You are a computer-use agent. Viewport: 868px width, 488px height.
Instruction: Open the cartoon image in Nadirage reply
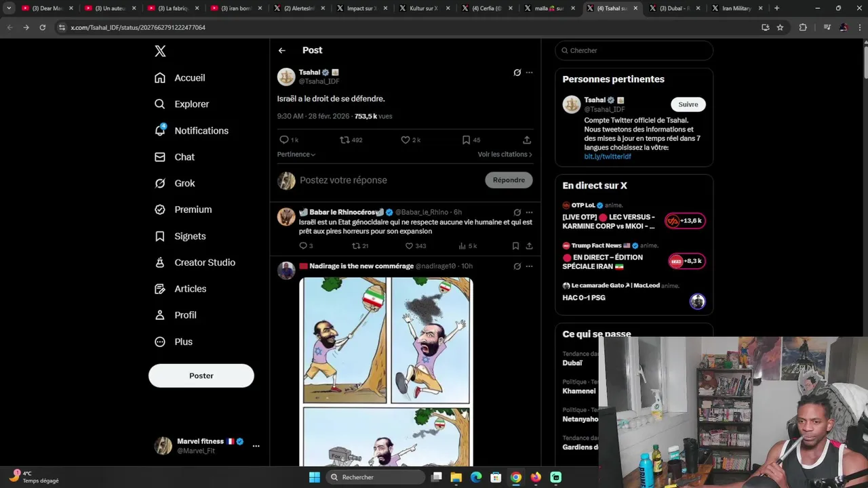coord(386,371)
